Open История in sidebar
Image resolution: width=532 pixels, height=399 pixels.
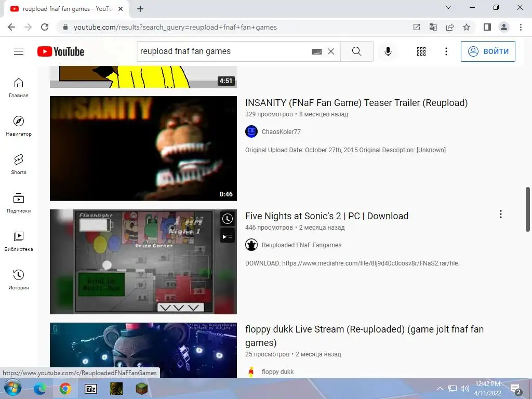pos(19,280)
